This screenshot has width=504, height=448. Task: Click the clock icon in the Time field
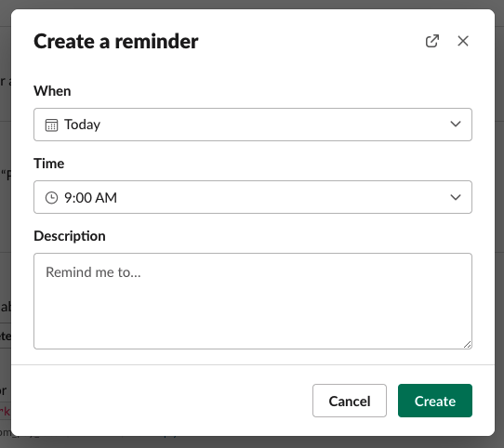tap(51, 198)
